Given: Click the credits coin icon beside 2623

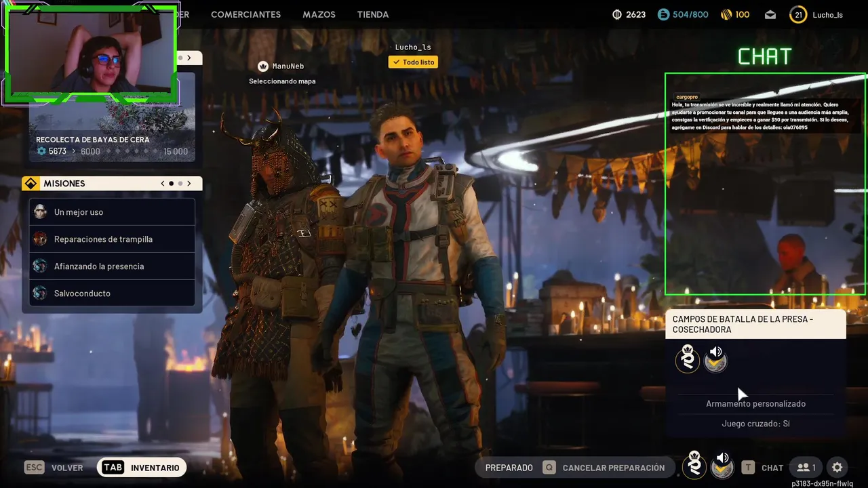Looking at the screenshot, I should click(617, 14).
